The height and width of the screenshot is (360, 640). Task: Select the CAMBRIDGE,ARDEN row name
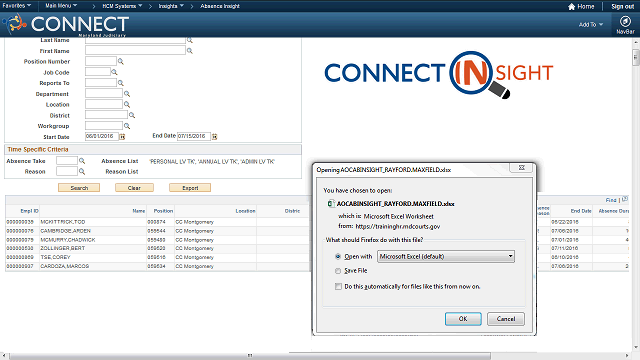(x=65, y=231)
